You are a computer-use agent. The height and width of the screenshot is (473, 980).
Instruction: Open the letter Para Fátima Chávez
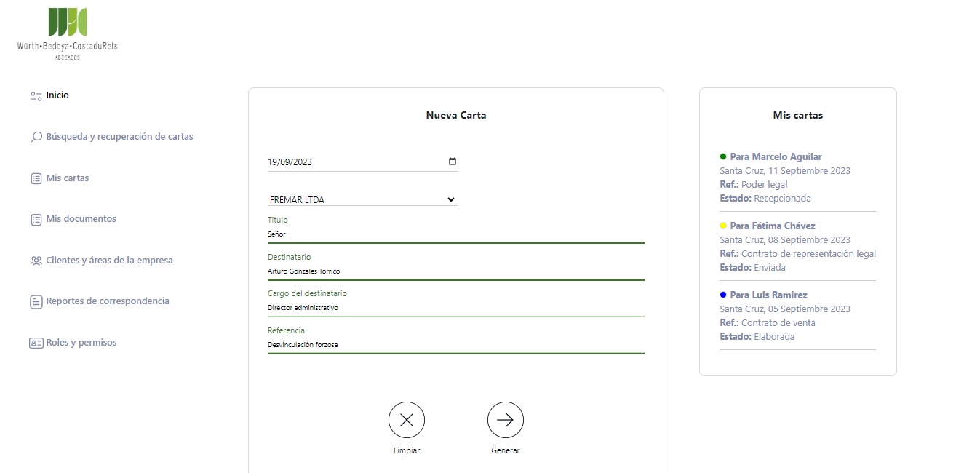coord(772,226)
